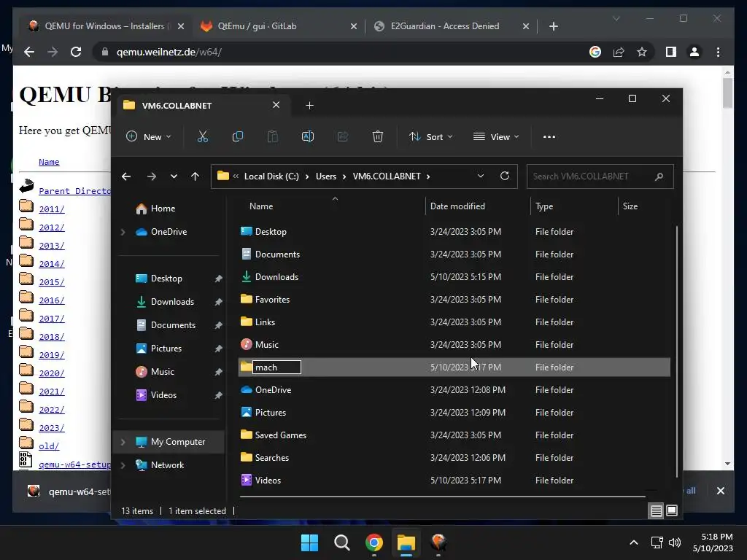
Task: Show hidden system tray icons
Action: [x=634, y=542]
